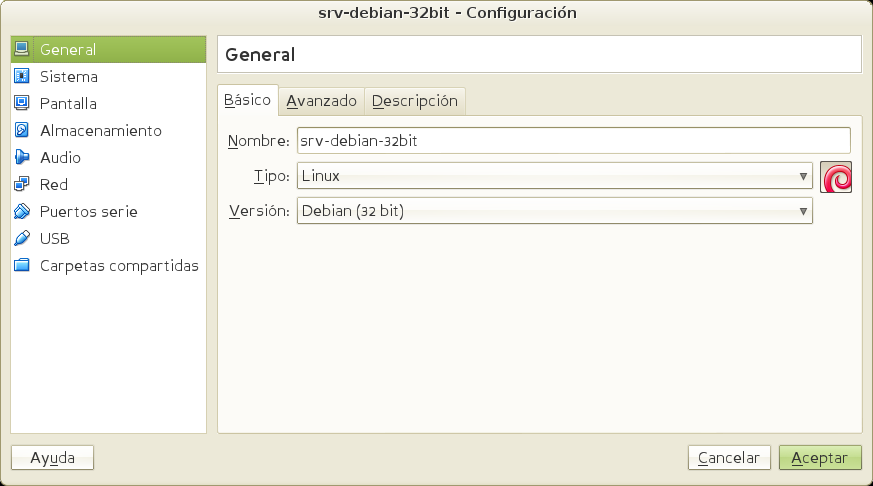873x486 pixels.
Task: Open the Tipo dropdown showing Linux
Action: [554, 176]
